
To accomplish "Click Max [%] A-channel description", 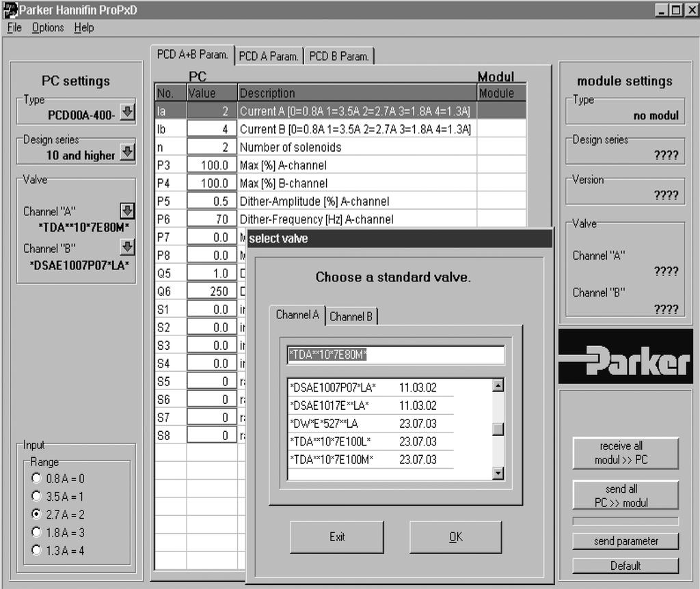I will 283,165.
